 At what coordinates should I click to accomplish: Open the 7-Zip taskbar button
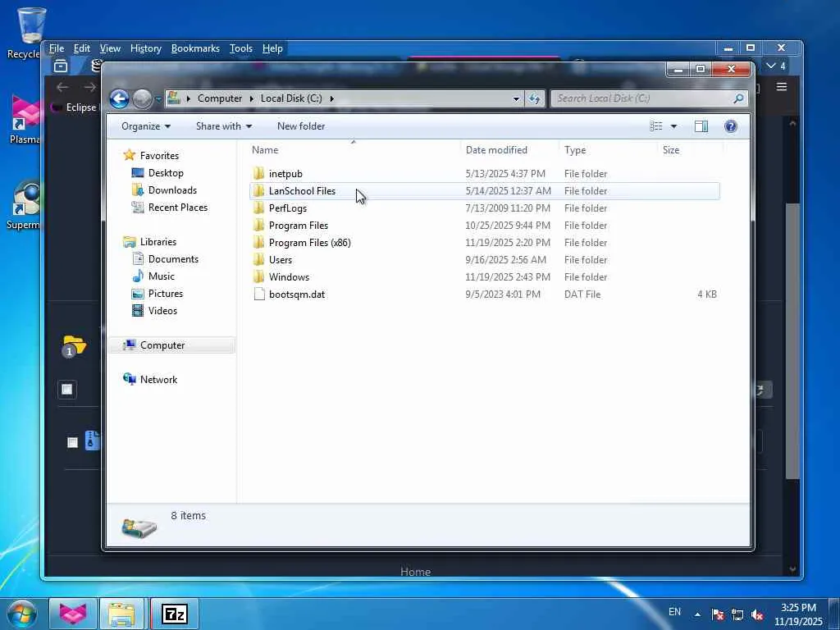[175, 614]
